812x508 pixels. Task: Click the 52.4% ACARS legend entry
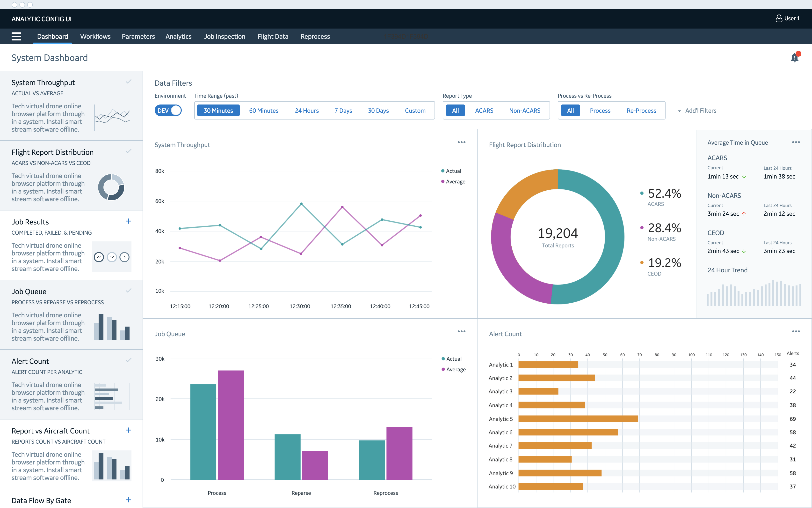(661, 197)
